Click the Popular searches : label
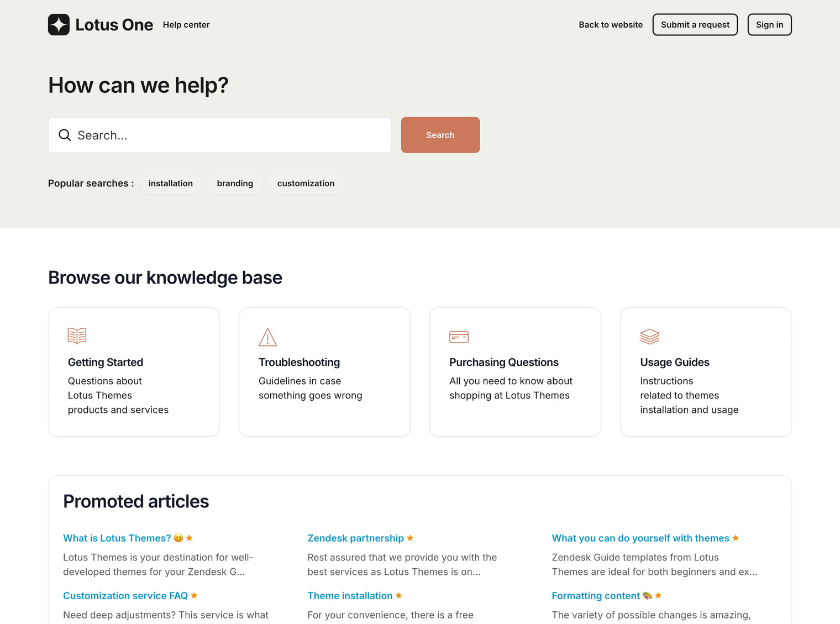 coord(91,183)
